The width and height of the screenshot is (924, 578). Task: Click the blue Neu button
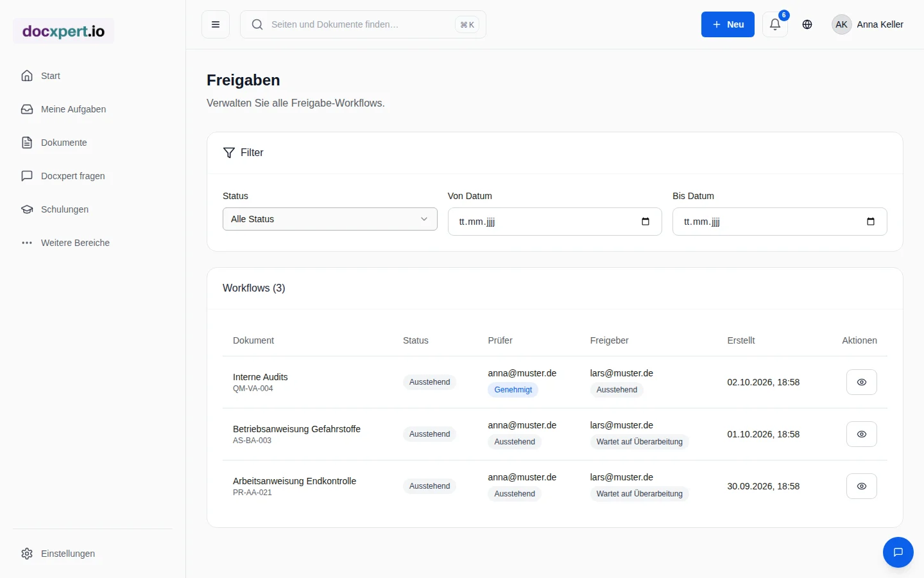coord(728,24)
